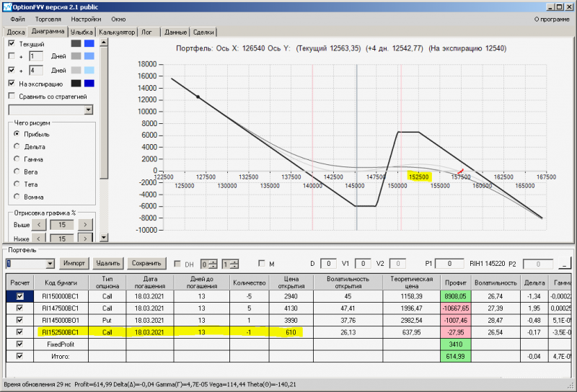Click the profit cell 8908,05
577x392 pixels.
point(456,296)
